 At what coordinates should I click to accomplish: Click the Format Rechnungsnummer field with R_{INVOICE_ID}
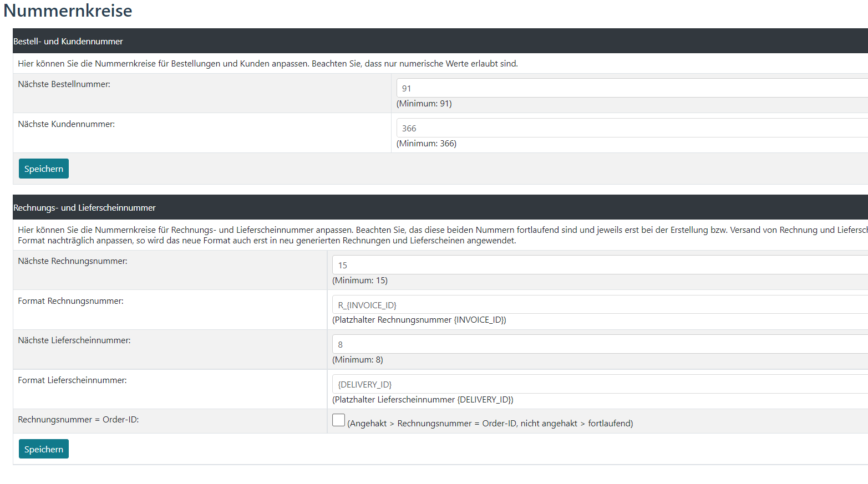coord(599,305)
